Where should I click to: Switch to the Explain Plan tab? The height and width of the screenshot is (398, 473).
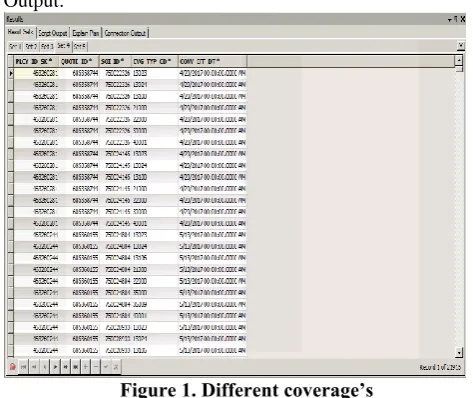(x=86, y=33)
